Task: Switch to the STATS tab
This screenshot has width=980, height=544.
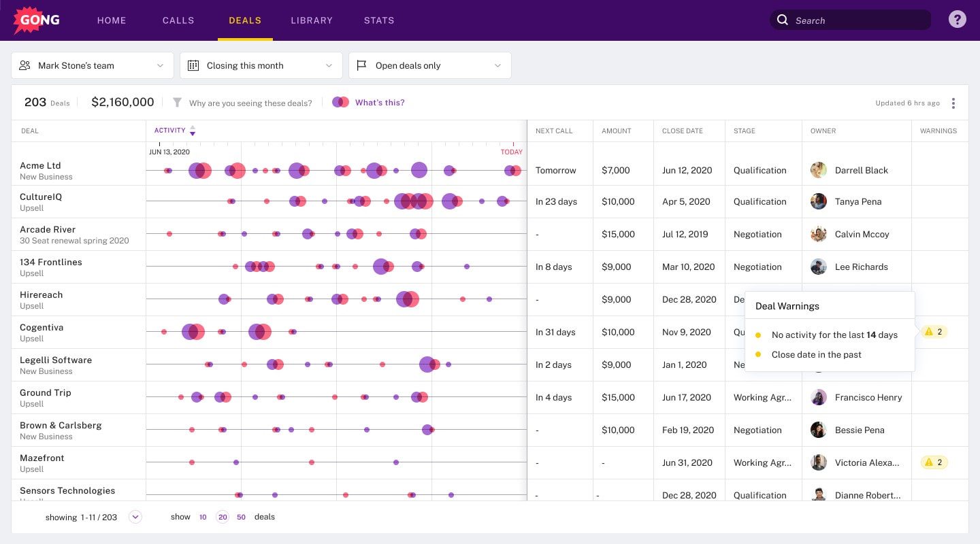Action: coord(379,20)
